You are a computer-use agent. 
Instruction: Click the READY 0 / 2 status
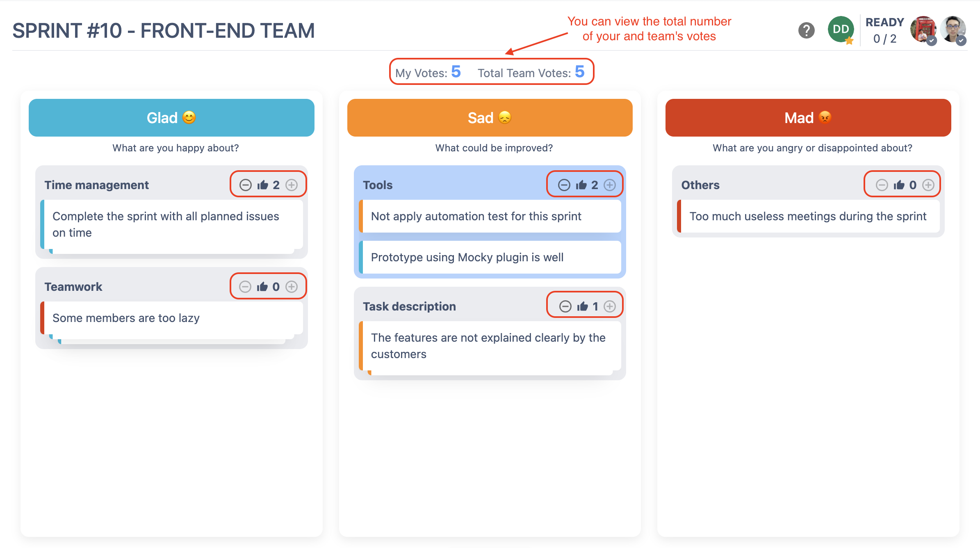click(884, 30)
